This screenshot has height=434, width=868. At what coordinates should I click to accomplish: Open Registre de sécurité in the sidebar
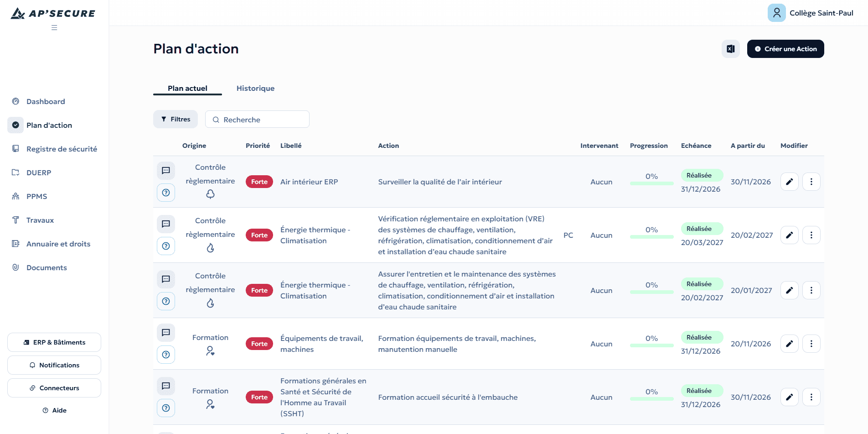click(62, 149)
